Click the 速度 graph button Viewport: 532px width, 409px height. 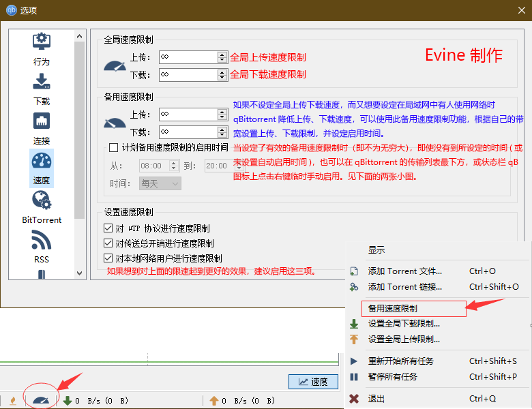click(313, 382)
